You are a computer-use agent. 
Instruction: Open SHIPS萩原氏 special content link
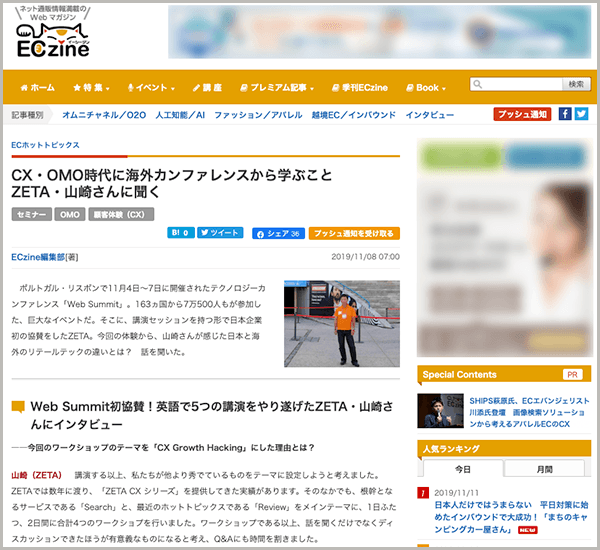[529, 412]
